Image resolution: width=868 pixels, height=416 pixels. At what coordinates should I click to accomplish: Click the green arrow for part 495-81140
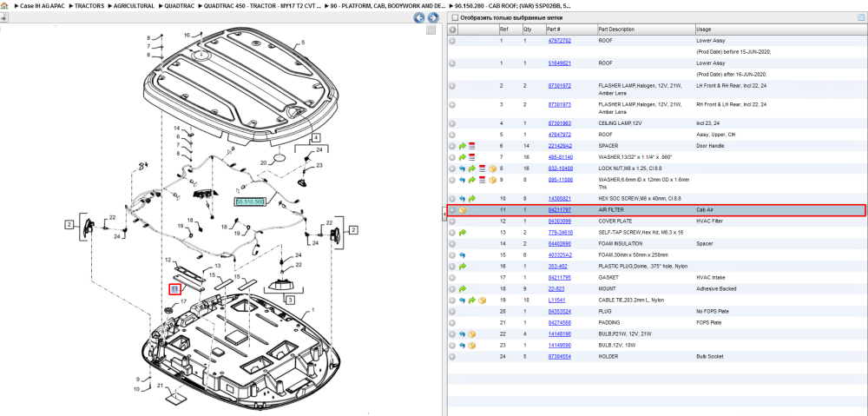click(463, 157)
